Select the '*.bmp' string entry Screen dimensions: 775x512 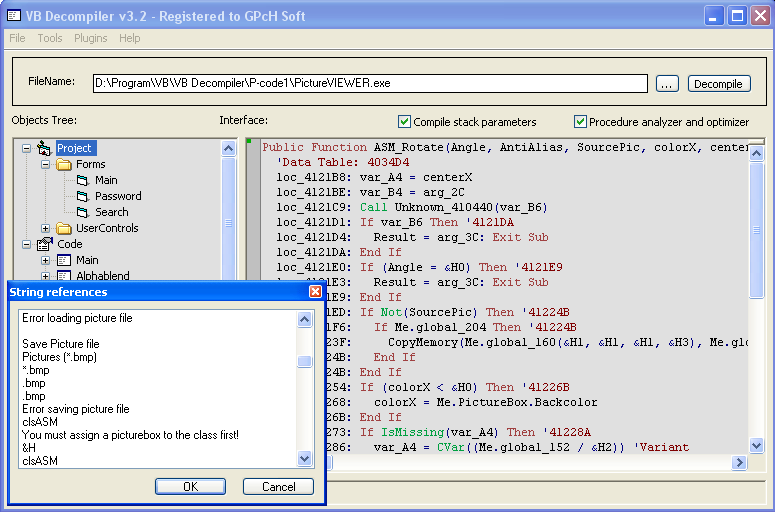coord(36,370)
